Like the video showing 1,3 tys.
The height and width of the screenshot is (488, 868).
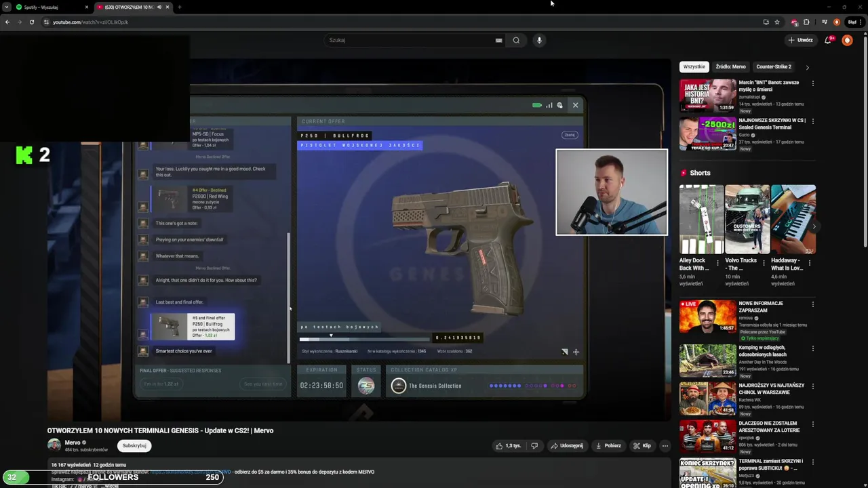[508, 445]
